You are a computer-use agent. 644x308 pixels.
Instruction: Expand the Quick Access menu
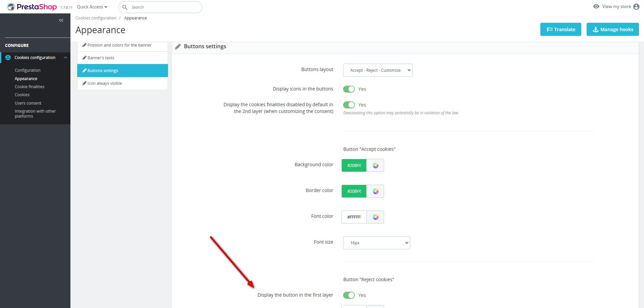[x=92, y=7]
